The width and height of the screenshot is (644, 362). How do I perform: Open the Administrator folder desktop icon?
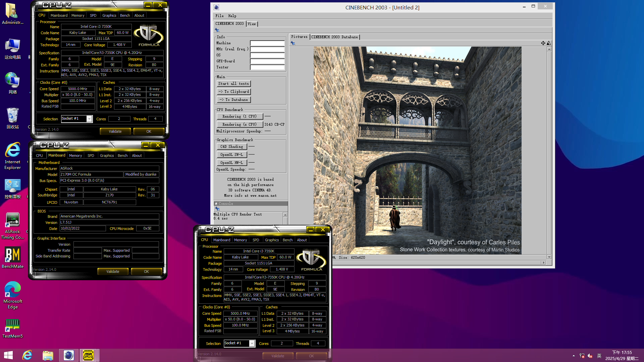(12, 14)
